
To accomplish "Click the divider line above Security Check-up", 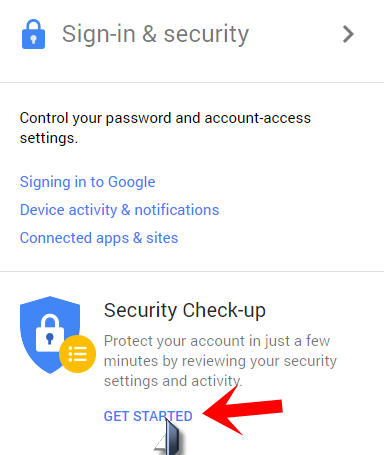I will (192, 271).
